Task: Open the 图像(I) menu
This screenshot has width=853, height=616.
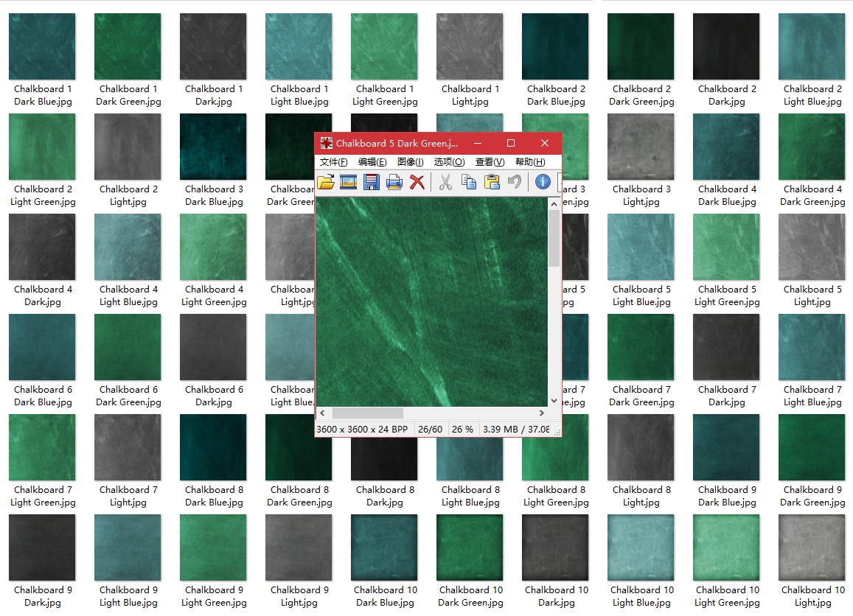Action: click(x=410, y=162)
